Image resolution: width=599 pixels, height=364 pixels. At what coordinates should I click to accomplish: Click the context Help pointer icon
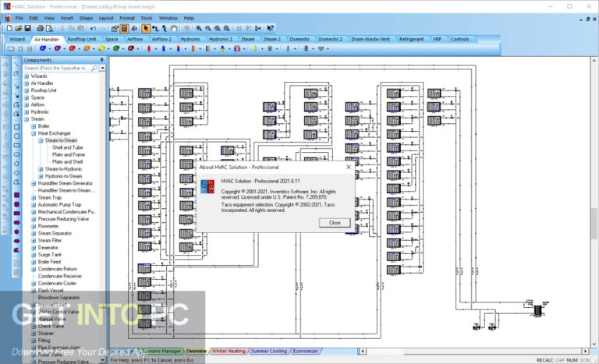(271, 28)
